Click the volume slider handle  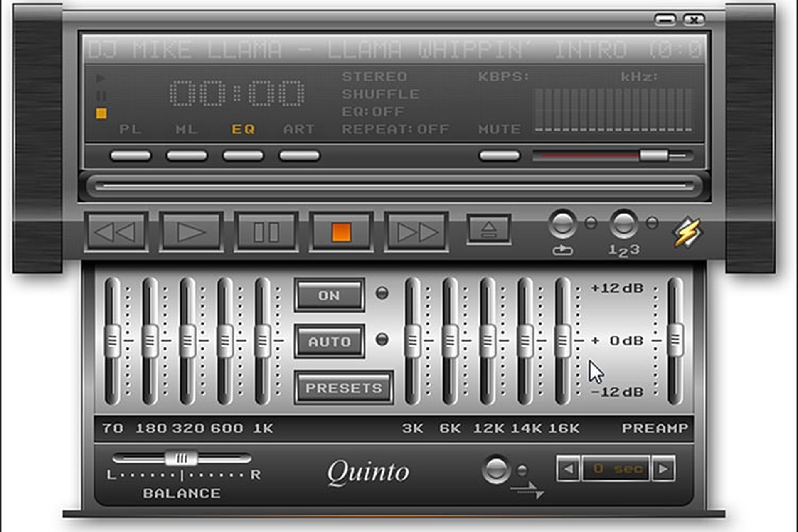653,156
